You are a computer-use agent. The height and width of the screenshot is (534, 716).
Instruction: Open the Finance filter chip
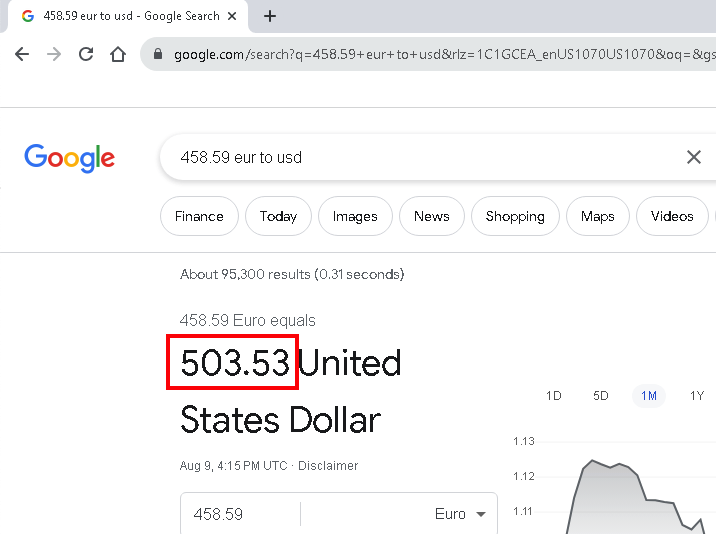pos(199,216)
